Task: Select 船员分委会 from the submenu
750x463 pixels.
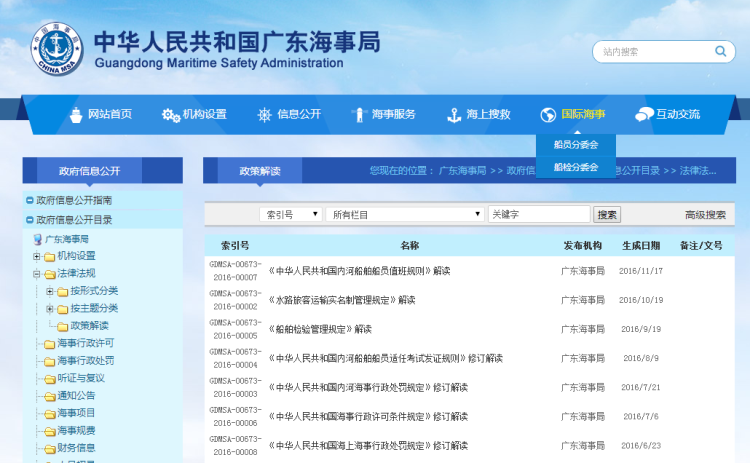Action: (576, 145)
